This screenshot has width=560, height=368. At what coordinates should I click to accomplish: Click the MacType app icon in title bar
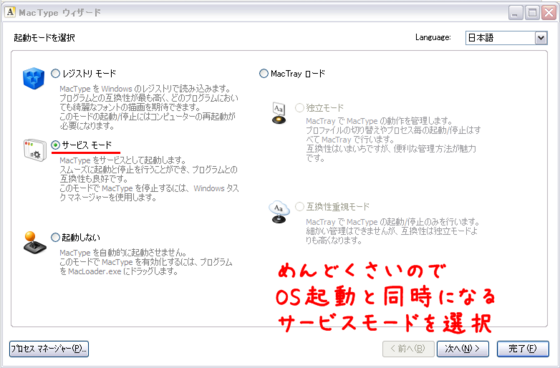click(10, 12)
